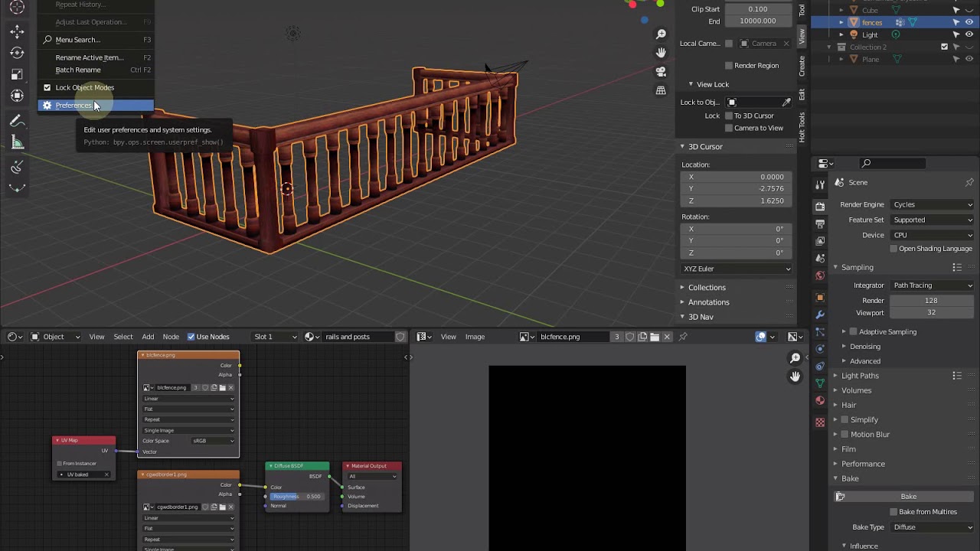Click the Roughness slider on Diffuse BSDF
This screenshot has height=551, width=980.
click(x=296, y=497)
